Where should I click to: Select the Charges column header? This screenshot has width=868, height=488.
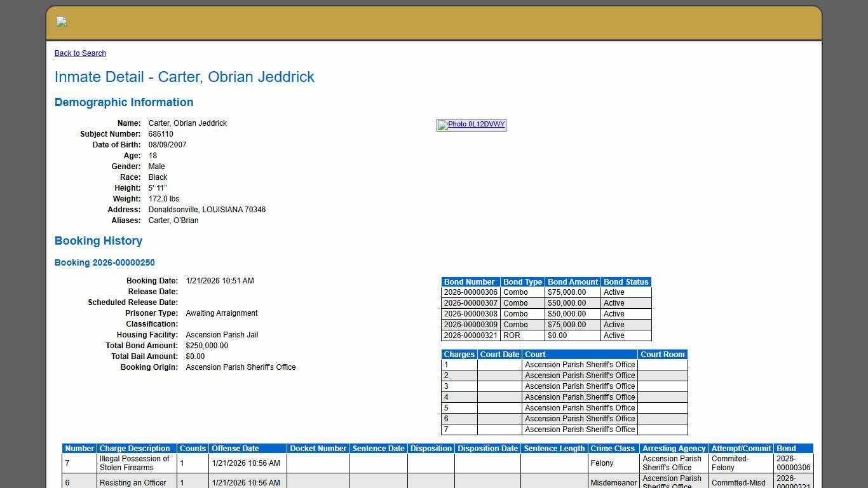click(459, 355)
